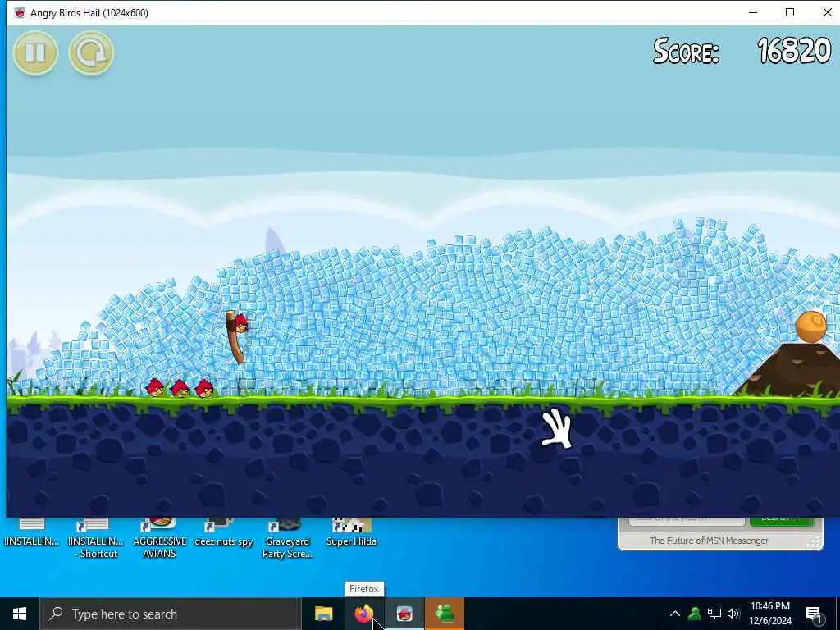
Task: Open the Graveyard Party Scre... desktop shortcut
Action: (x=287, y=538)
